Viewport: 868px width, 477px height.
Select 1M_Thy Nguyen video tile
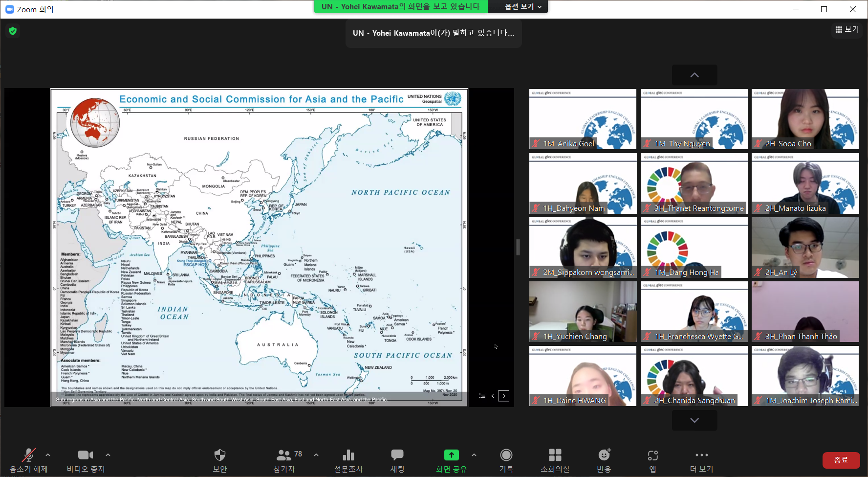[694, 119]
